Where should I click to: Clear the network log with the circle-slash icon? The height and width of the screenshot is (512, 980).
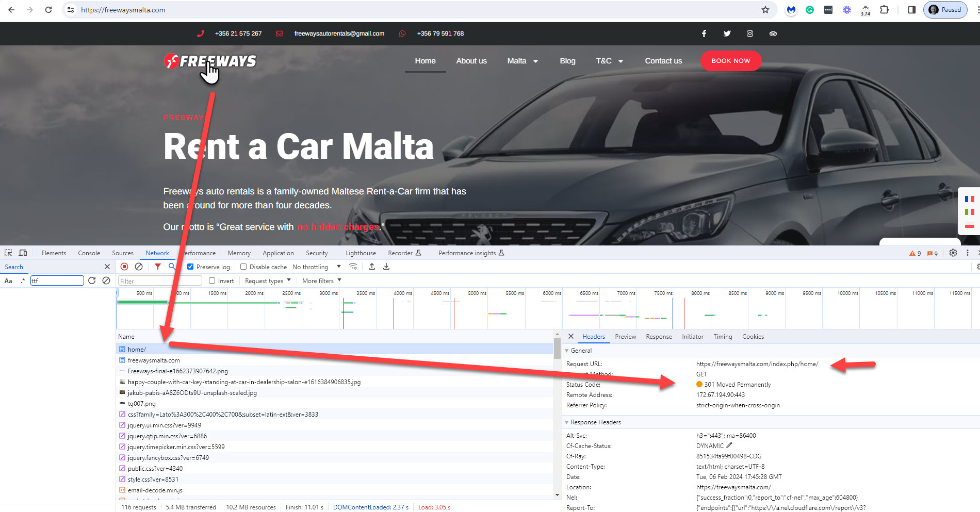[x=139, y=267]
